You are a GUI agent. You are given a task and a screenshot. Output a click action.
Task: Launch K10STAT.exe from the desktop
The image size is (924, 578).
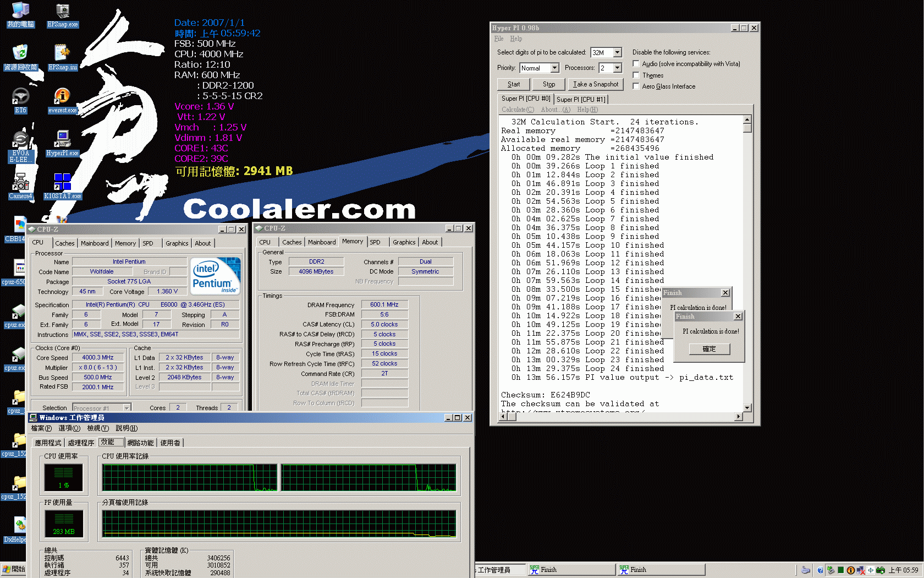(63, 187)
